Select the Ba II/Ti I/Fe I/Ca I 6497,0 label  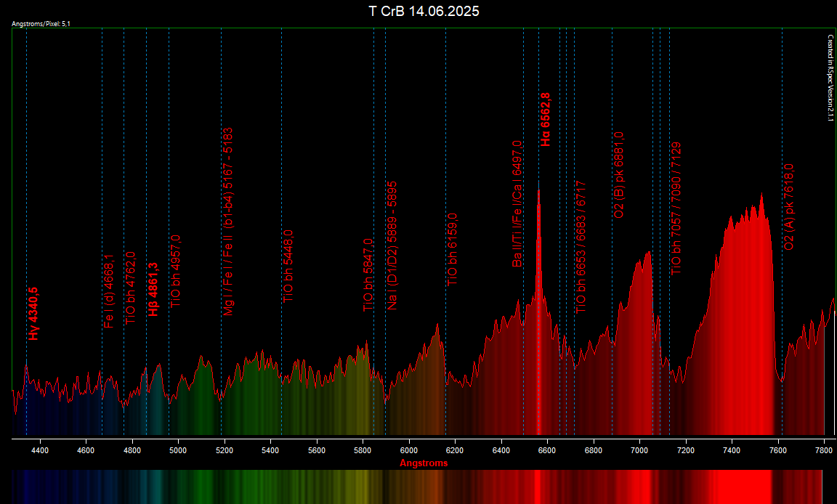pos(517,204)
